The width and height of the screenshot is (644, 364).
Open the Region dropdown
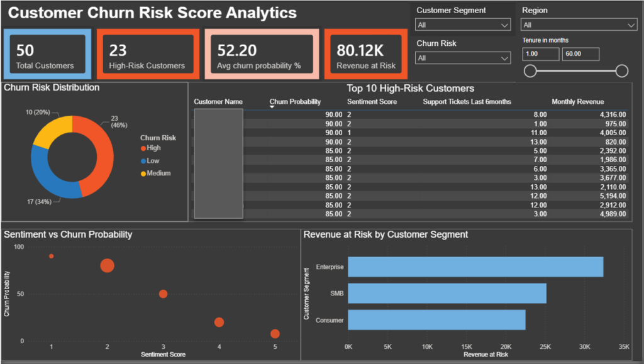pyautogui.click(x=577, y=25)
